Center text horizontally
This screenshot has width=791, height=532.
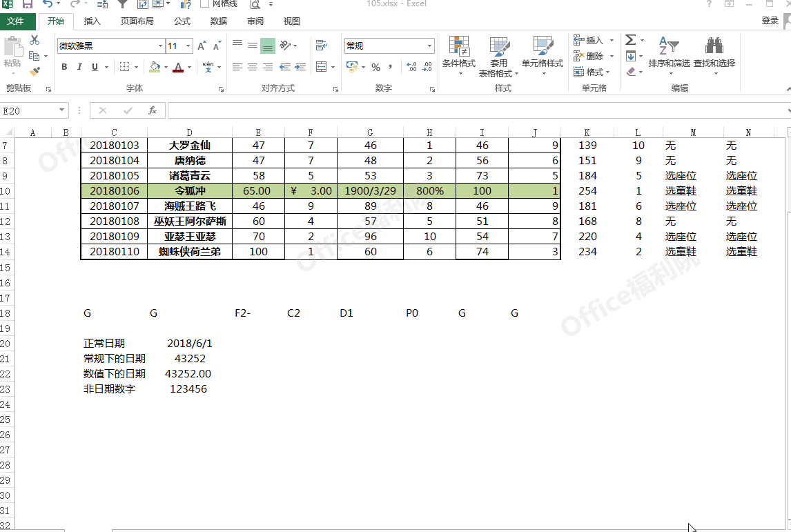252,66
